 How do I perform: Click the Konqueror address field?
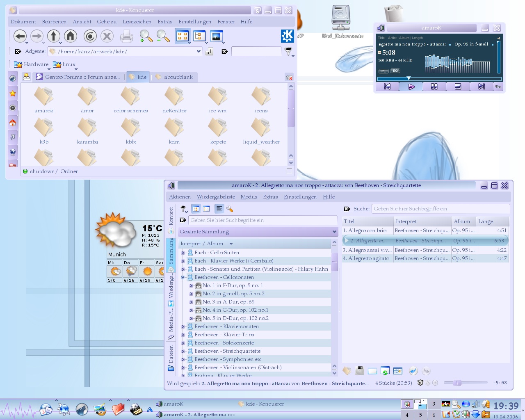pos(125,51)
